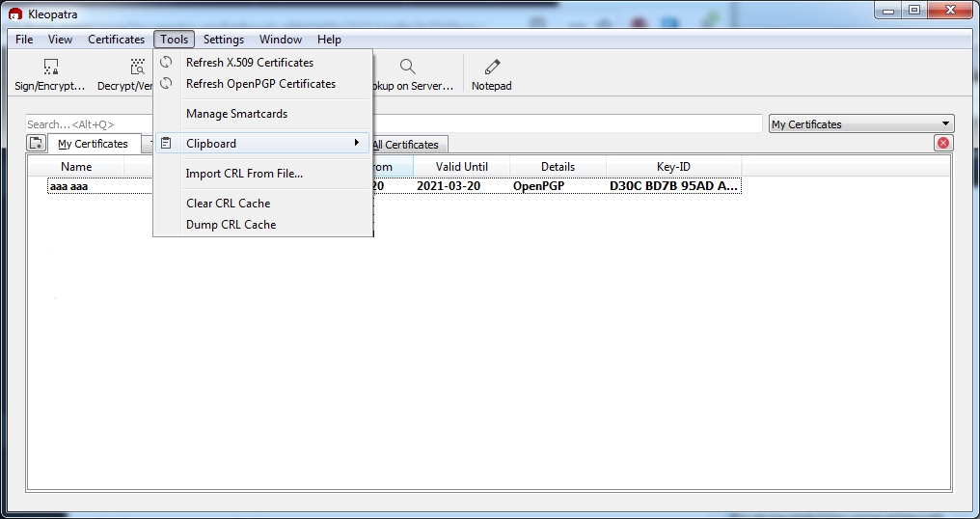Sort by the Details column header

[x=558, y=167]
